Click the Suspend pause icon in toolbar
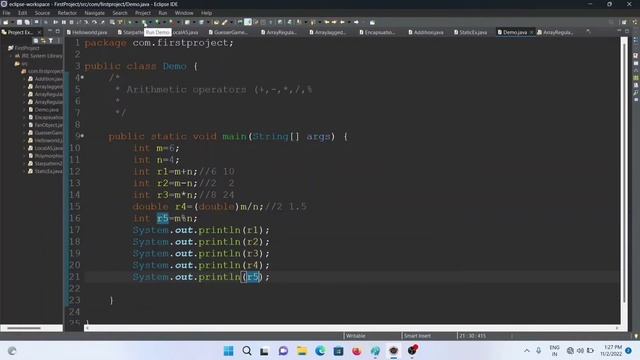The height and width of the screenshot is (360, 640). pyautogui.click(x=63, y=22)
